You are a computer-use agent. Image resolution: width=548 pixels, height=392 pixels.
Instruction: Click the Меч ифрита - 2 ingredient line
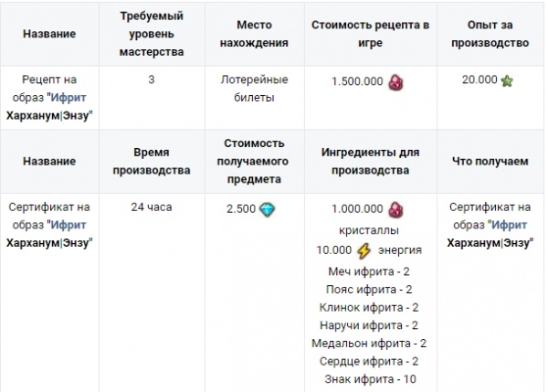point(369,271)
